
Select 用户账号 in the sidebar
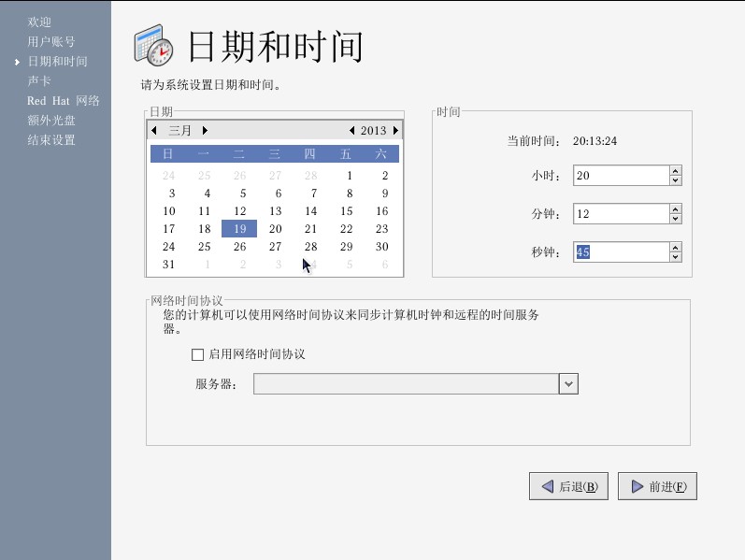pos(51,42)
